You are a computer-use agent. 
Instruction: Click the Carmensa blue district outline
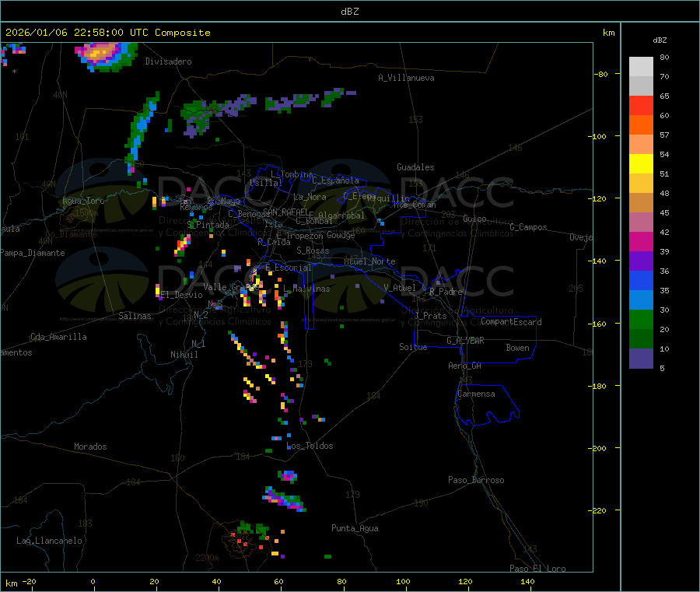click(487, 405)
